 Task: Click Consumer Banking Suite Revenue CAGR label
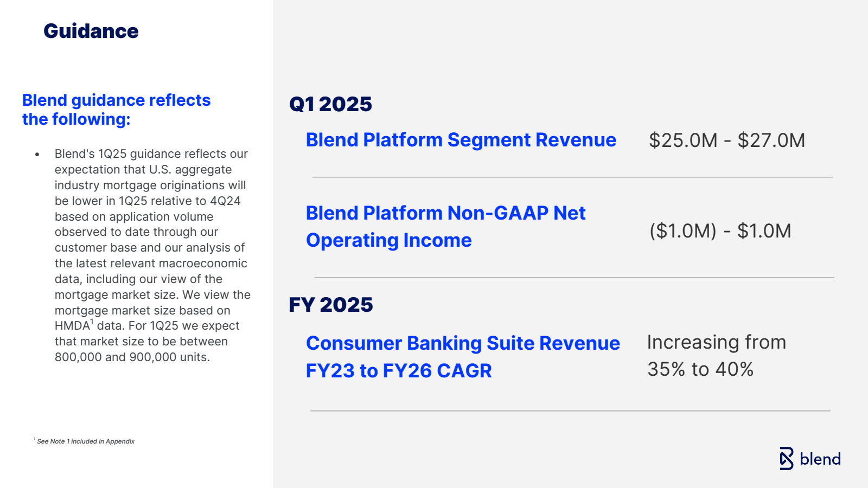[x=463, y=357]
